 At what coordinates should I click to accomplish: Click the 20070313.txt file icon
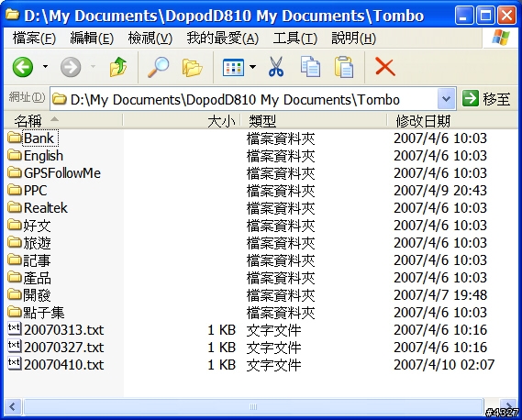(x=15, y=329)
